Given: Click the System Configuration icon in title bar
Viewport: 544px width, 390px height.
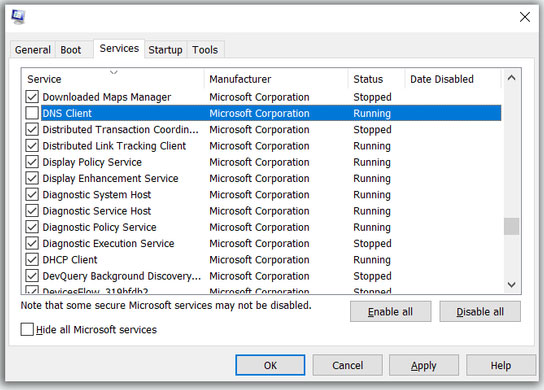Looking at the screenshot, I should (x=18, y=17).
